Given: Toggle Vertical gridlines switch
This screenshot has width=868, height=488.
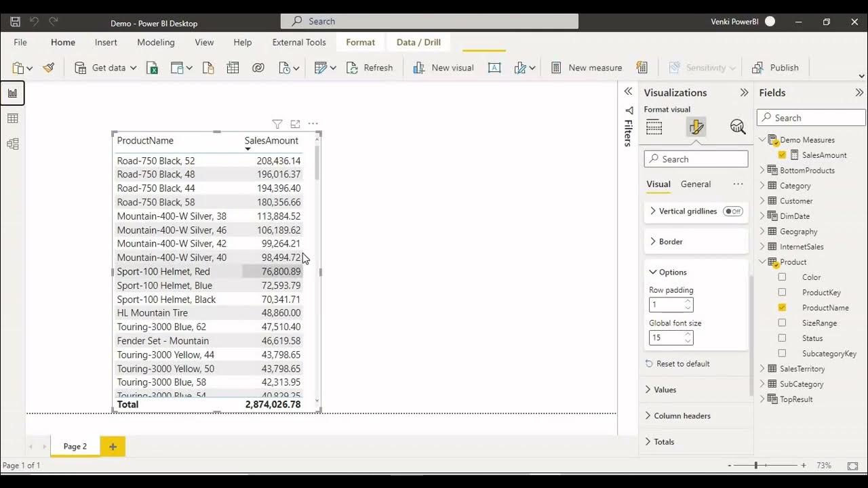Looking at the screenshot, I should click(x=733, y=211).
